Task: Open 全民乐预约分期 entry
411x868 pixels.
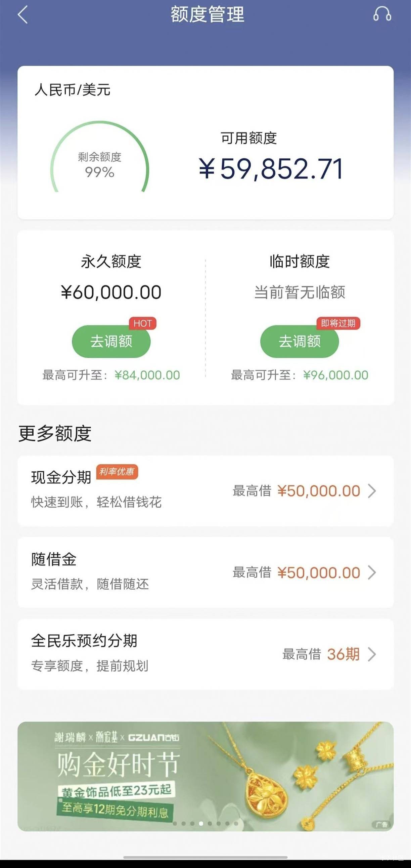Action: (x=205, y=655)
